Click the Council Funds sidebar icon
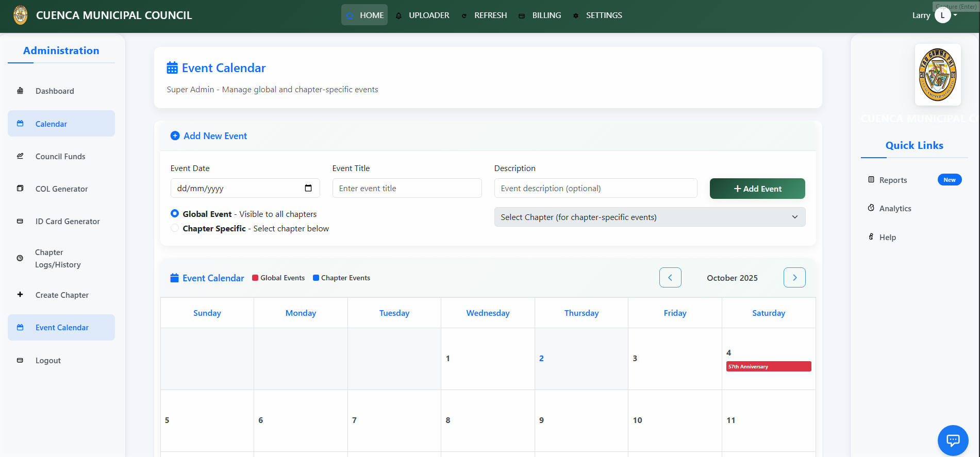 (x=20, y=156)
